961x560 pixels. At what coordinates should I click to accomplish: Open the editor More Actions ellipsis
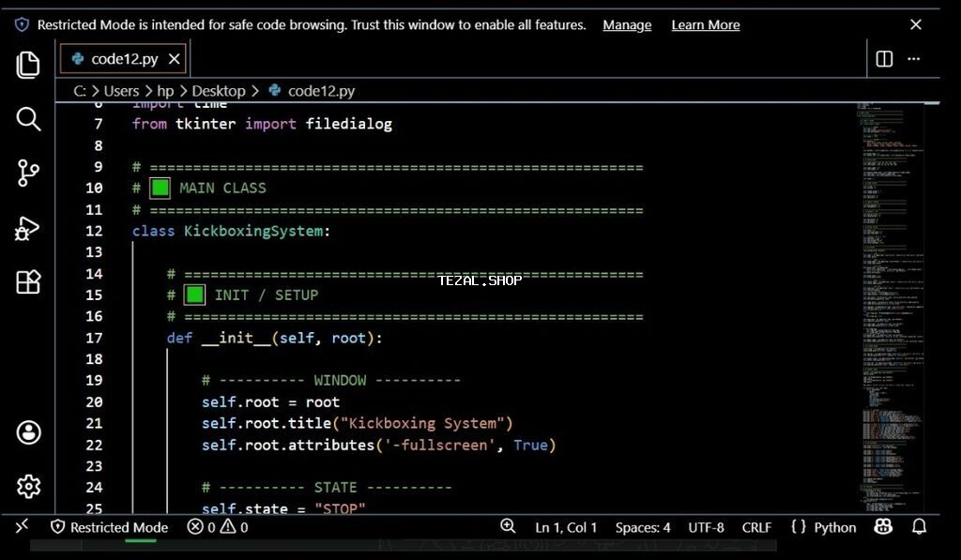914,59
